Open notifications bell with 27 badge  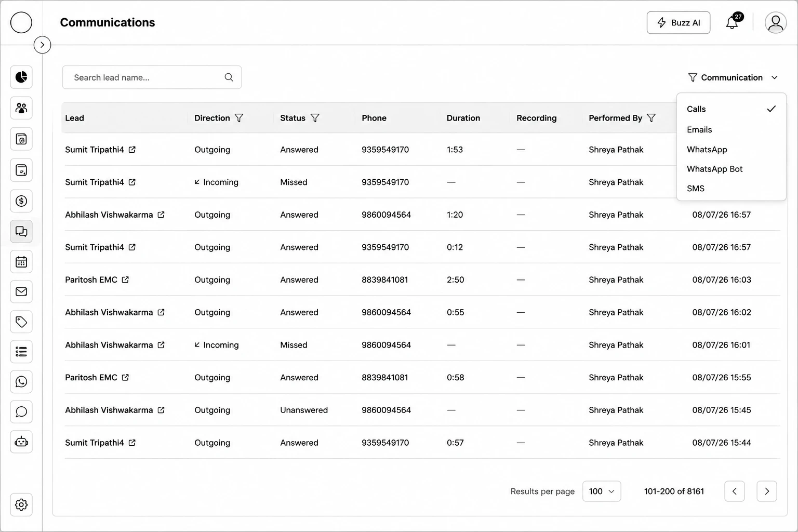(x=733, y=22)
